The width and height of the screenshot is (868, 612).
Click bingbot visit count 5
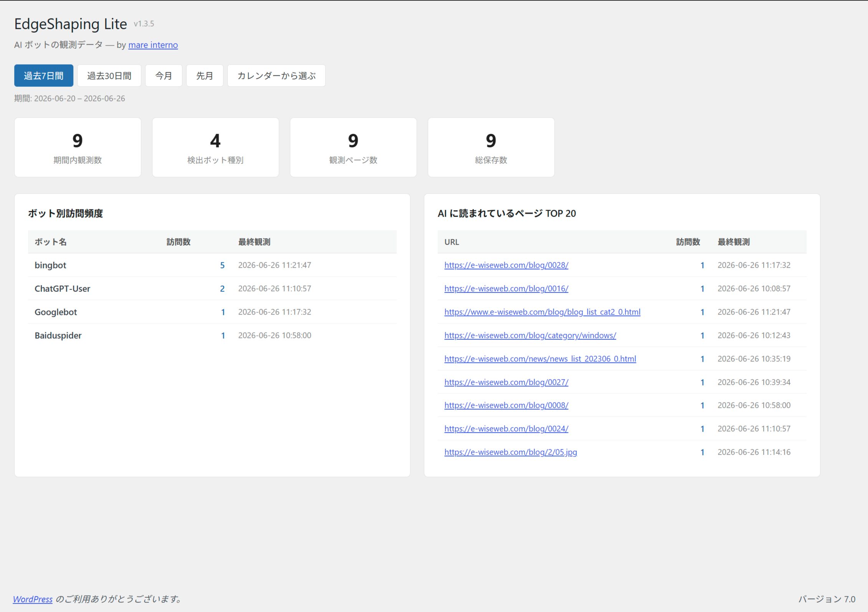[222, 265]
